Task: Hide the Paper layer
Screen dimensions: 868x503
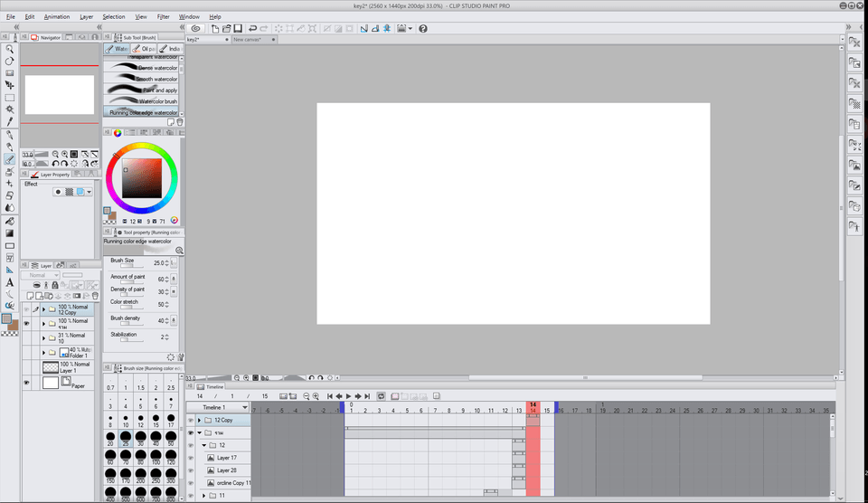Action: tap(26, 383)
